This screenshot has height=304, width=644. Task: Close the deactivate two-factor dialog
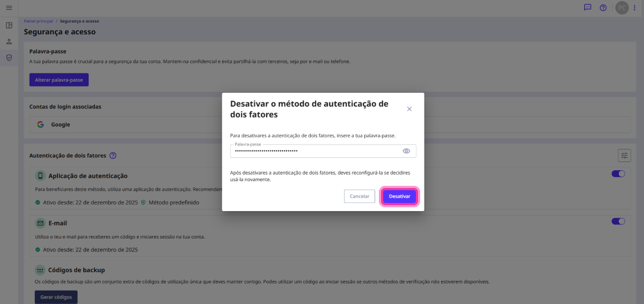click(409, 108)
